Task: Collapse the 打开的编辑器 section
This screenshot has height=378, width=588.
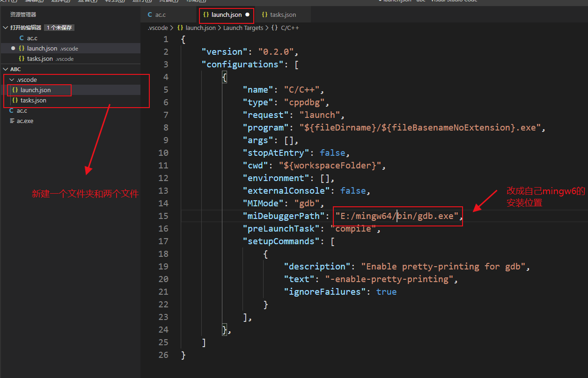Action: click(5, 28)
